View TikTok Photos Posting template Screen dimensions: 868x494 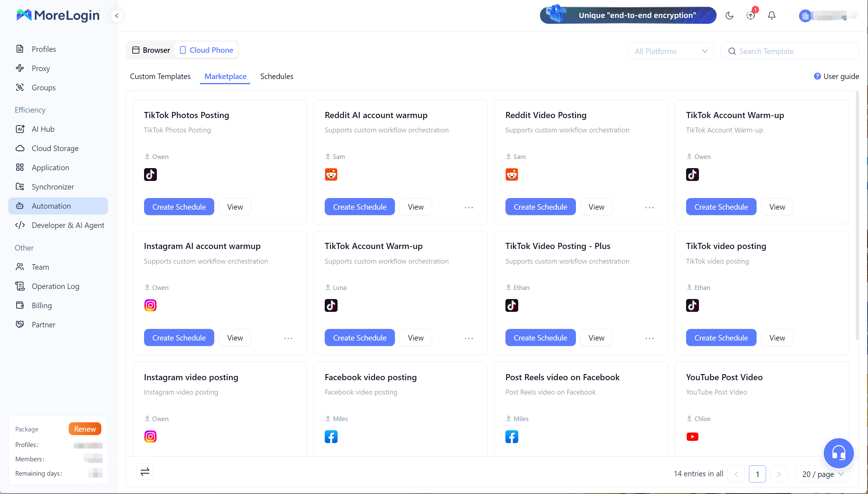[235, 207]
